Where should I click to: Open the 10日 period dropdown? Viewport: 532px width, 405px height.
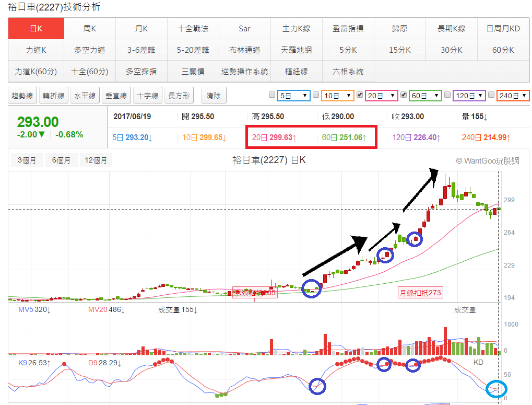337,96
